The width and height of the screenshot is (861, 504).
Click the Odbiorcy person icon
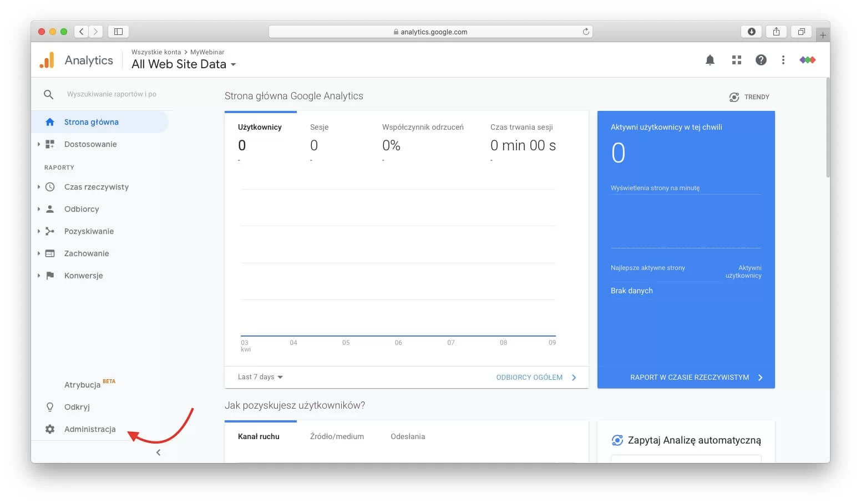[50, 209]
